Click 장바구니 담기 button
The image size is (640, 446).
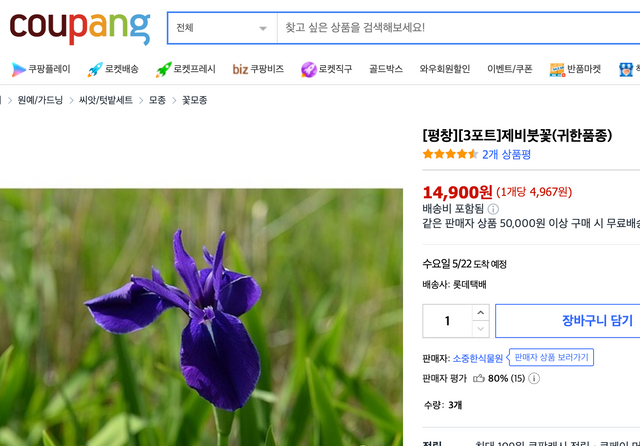coord(568,321)
